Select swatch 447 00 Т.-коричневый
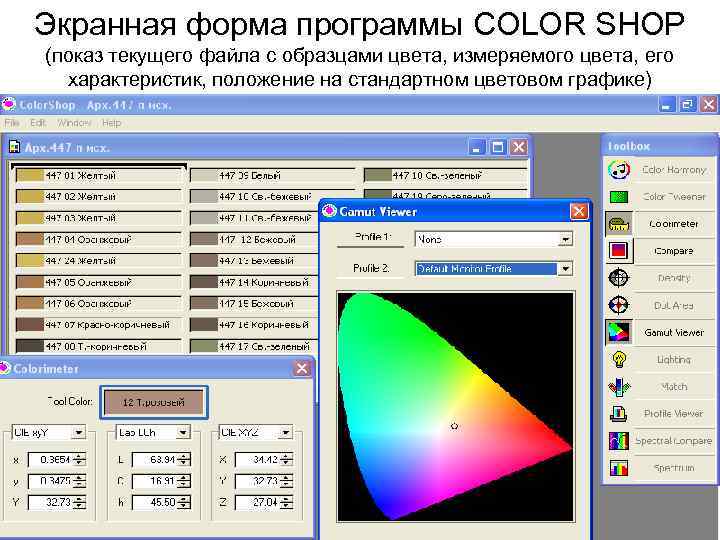Screen dimensions: 720x540 (99, 346)
